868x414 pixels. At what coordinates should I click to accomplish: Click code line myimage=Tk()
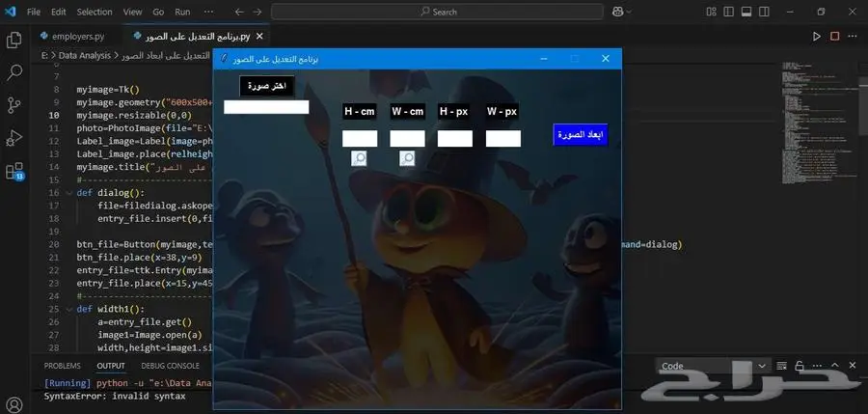click(x=108, y=89)
